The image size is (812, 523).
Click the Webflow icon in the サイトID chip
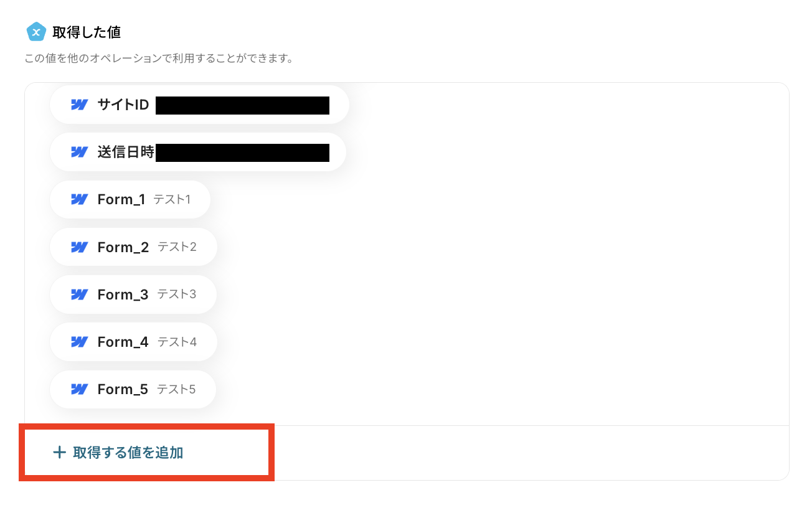79,105
